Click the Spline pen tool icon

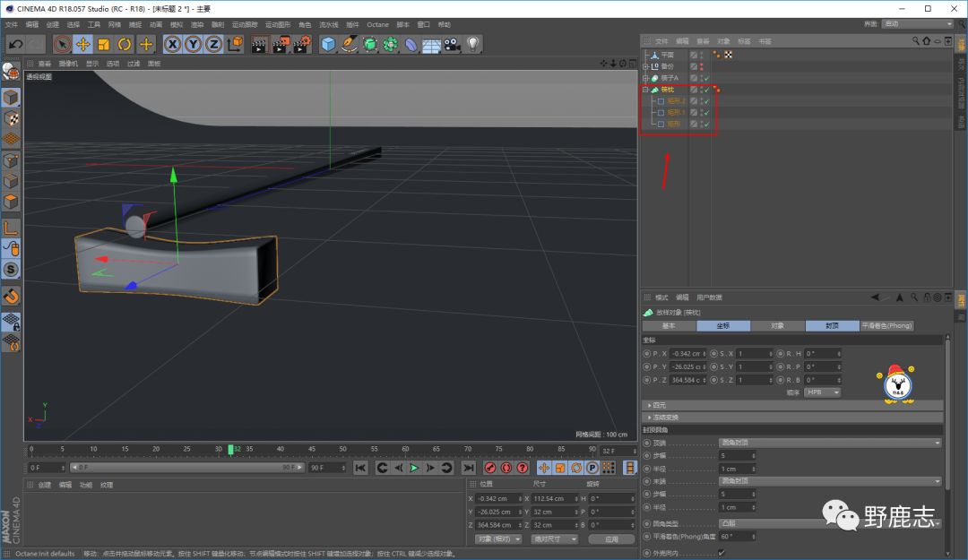tap(350, 44)
